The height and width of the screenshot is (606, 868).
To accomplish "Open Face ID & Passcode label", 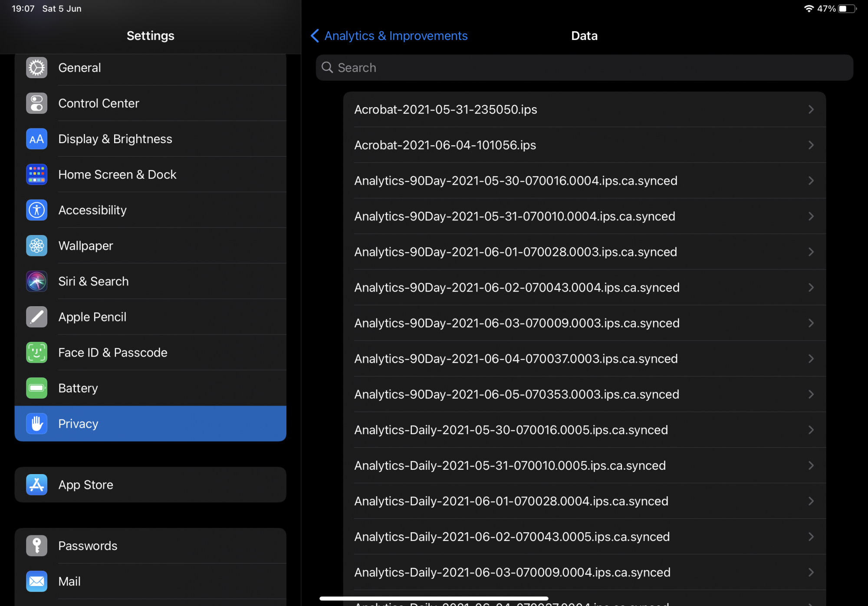I will point(113,352).
